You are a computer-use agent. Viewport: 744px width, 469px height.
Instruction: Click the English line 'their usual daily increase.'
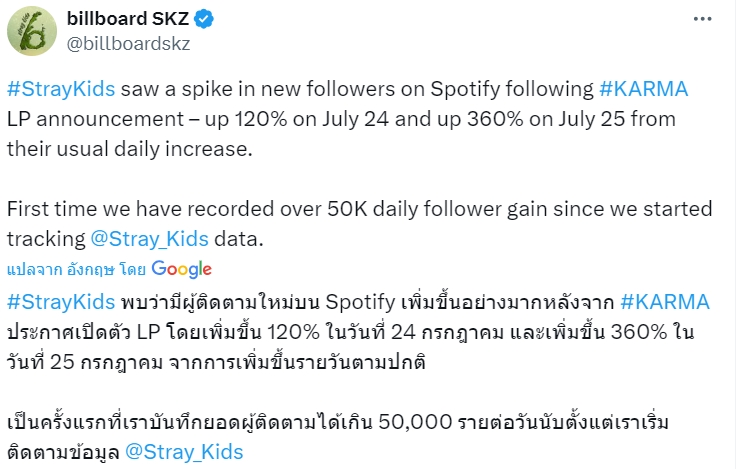click(x=130, y=149)
